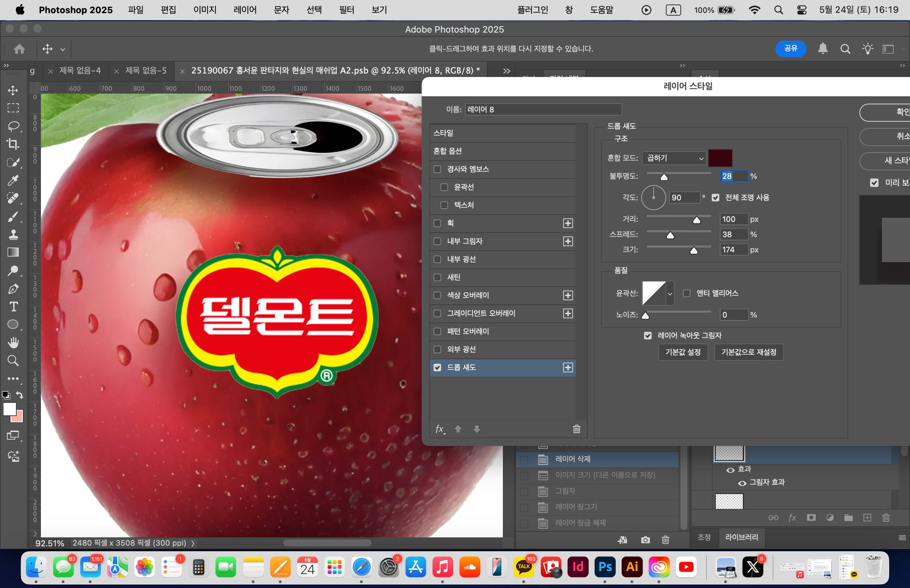This screenshot has height=588, width=910.
Task: Select the Lasso tool
Action: click(14, 126)
